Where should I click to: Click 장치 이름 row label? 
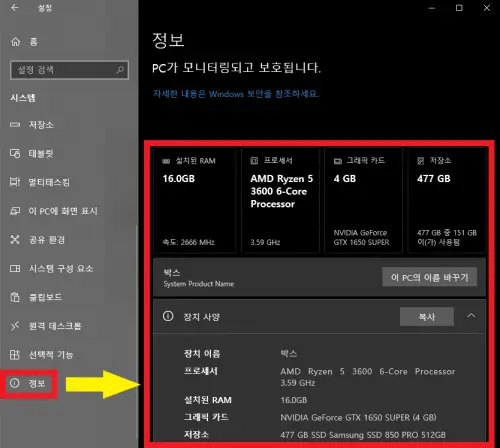pyautogui.click(x=202, y=354)
